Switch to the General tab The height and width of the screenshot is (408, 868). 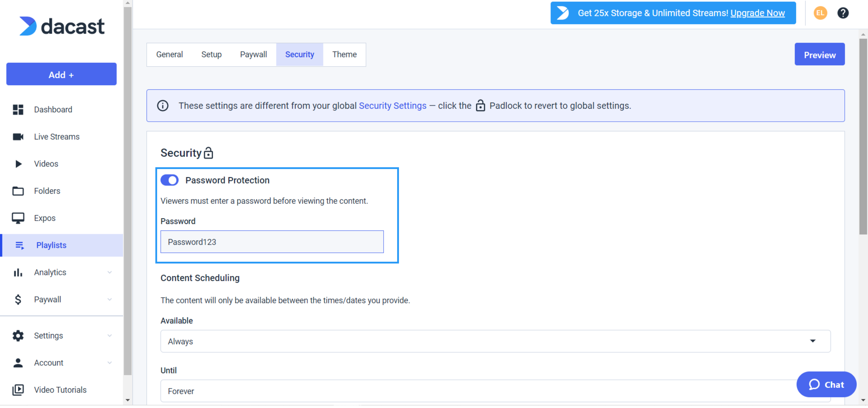pyautogui.click(x=170, y=55)
